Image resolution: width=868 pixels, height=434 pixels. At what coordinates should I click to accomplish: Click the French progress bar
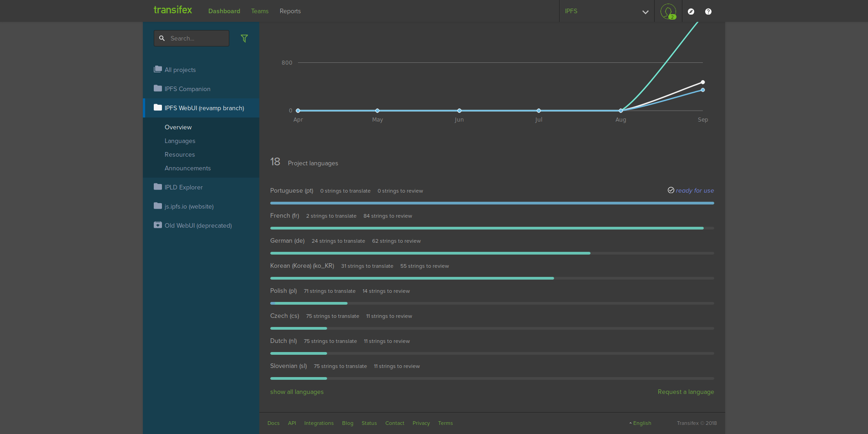point(492,228)
